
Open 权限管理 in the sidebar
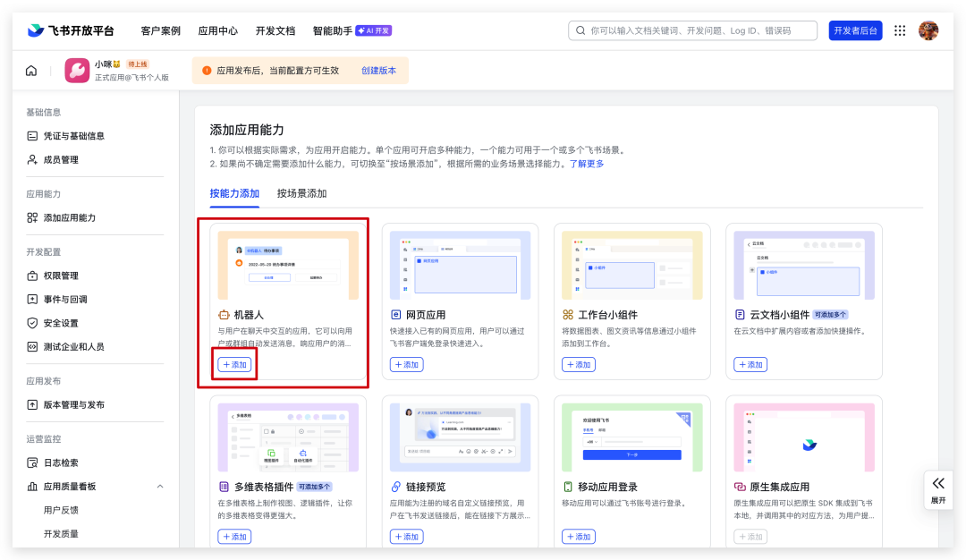pos(61,276)
